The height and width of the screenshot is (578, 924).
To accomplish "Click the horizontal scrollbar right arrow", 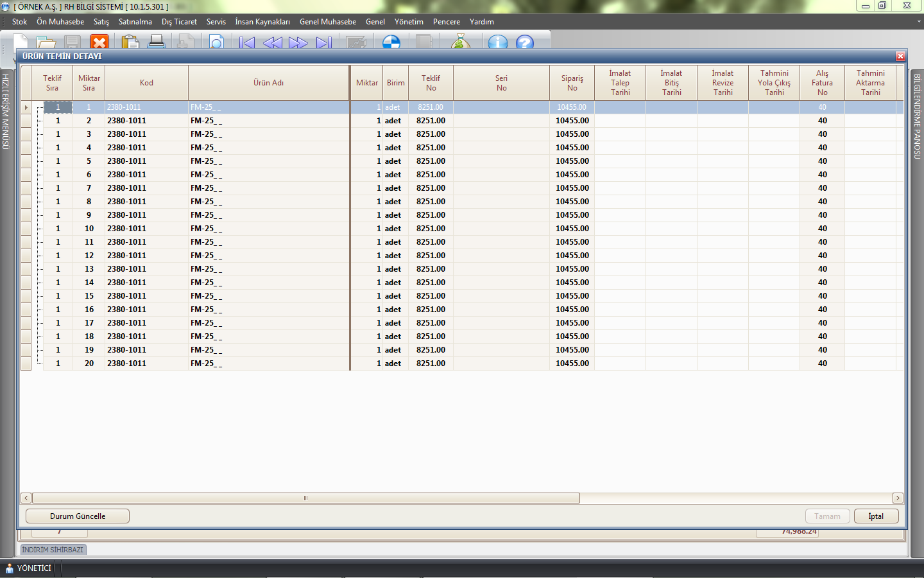I will [898, 498].
